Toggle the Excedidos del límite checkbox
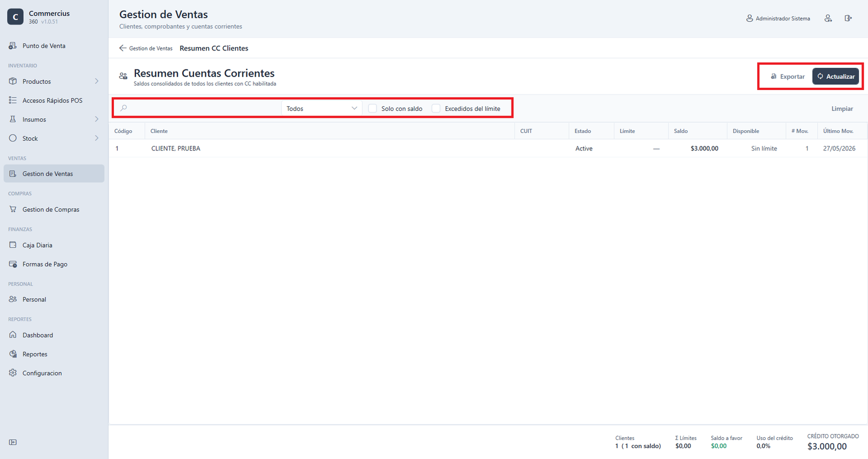The image size is (868, 459). tap(436, 109)
